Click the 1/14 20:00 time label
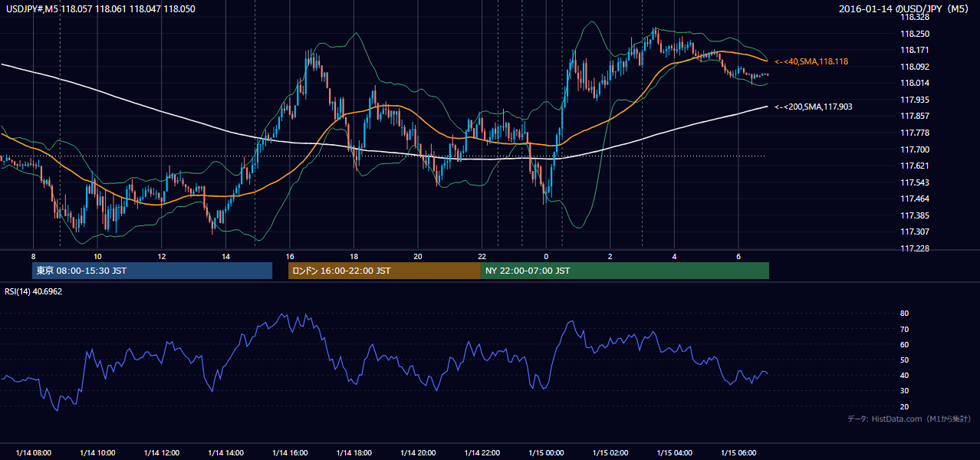 coord(418,453)
